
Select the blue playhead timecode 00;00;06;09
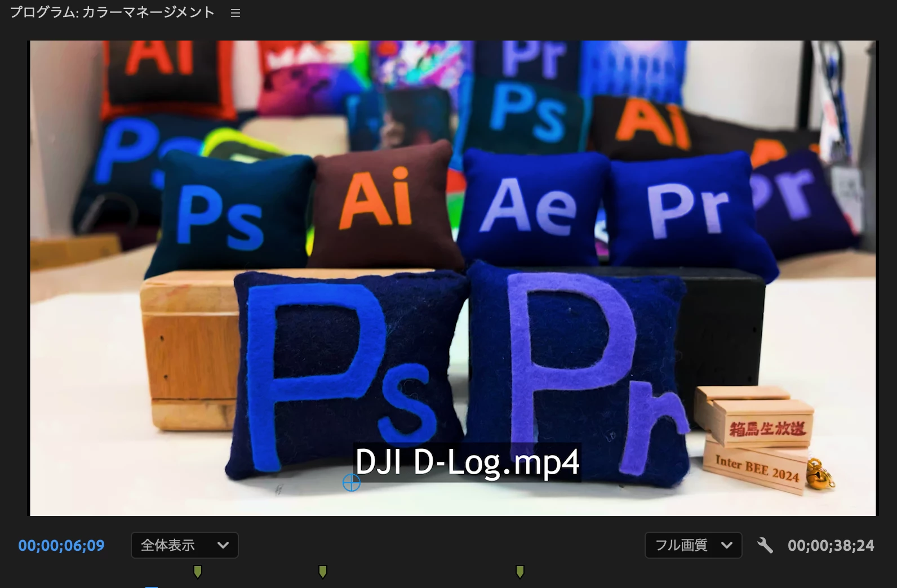[61, 545]
